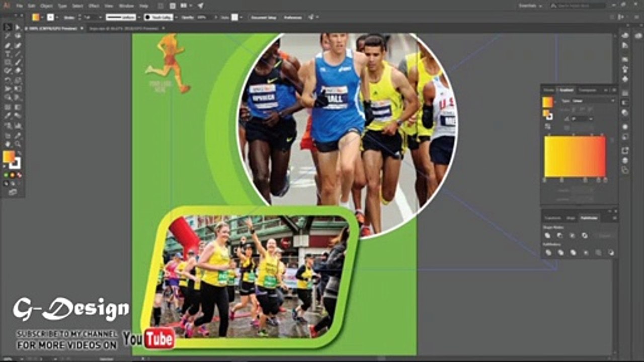Viewport: 644px width, 362px height.
Task: Open the Object menu
Action: pos(46,6)
